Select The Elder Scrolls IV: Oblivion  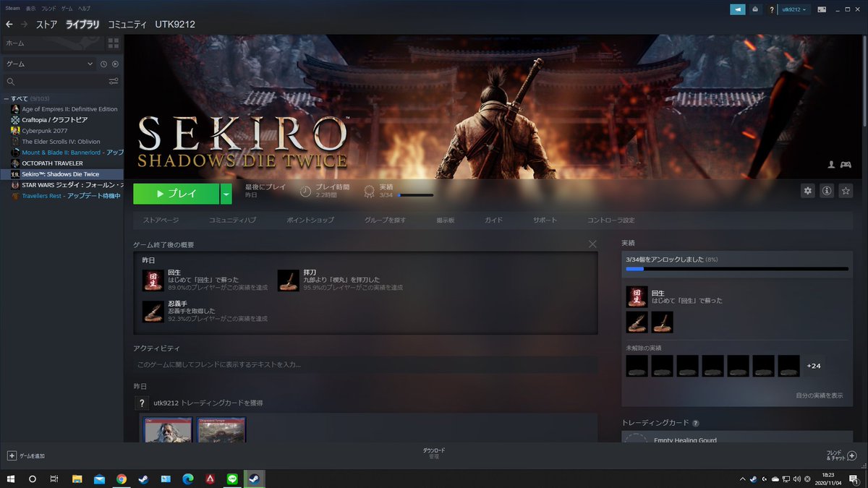pos(61,142)
